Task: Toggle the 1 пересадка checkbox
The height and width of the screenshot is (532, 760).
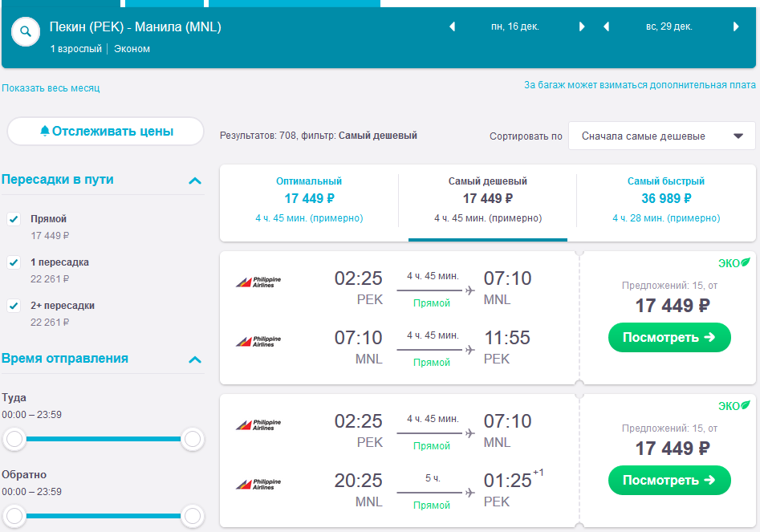Action: (14, 262)
